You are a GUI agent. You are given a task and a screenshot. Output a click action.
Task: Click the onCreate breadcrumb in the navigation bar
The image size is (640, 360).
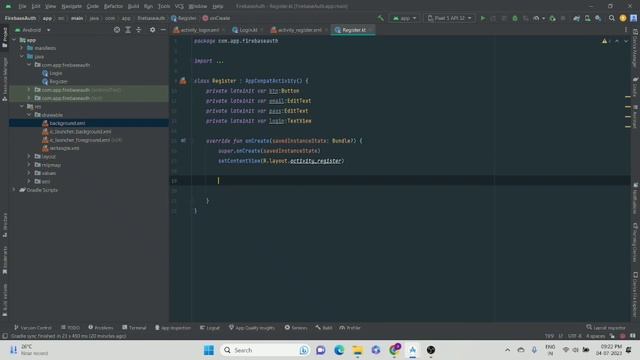pyautogui.click(x=217, y=18)
